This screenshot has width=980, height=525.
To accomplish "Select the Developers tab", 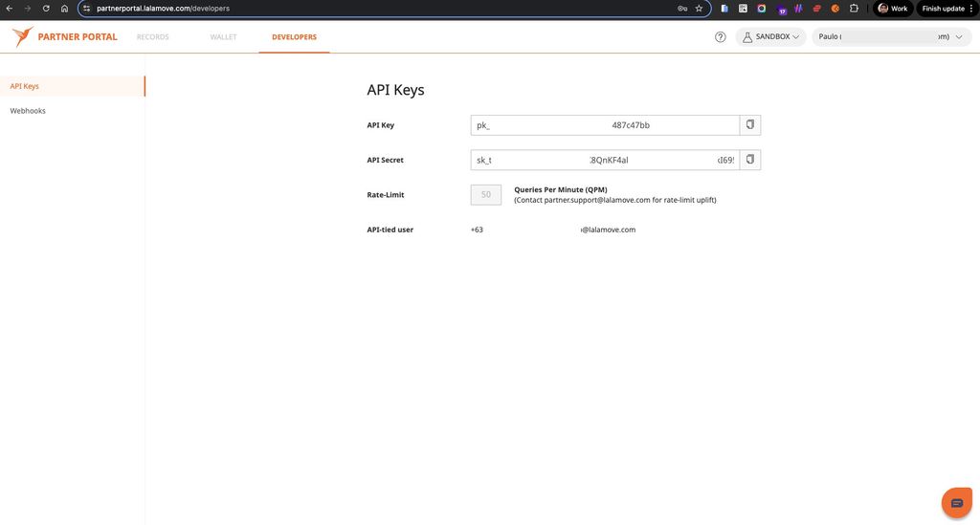I will pyautogui.click(x=294, y=37).
